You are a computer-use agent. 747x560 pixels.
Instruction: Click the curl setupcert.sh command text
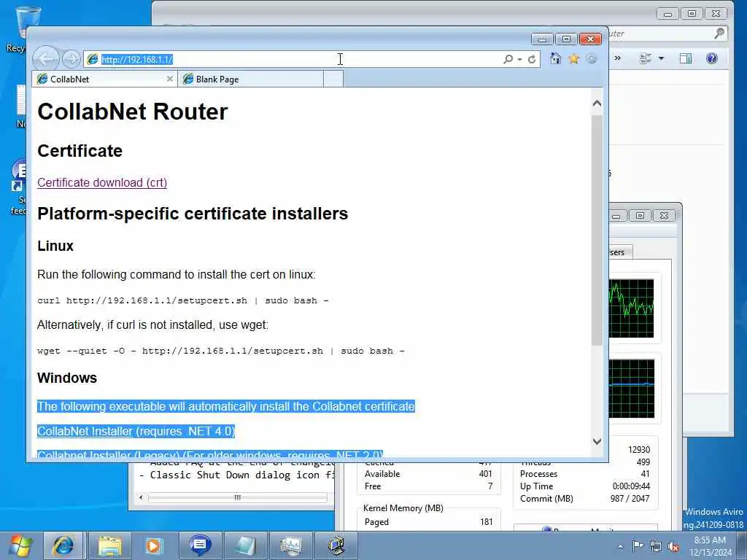[183, 301]
